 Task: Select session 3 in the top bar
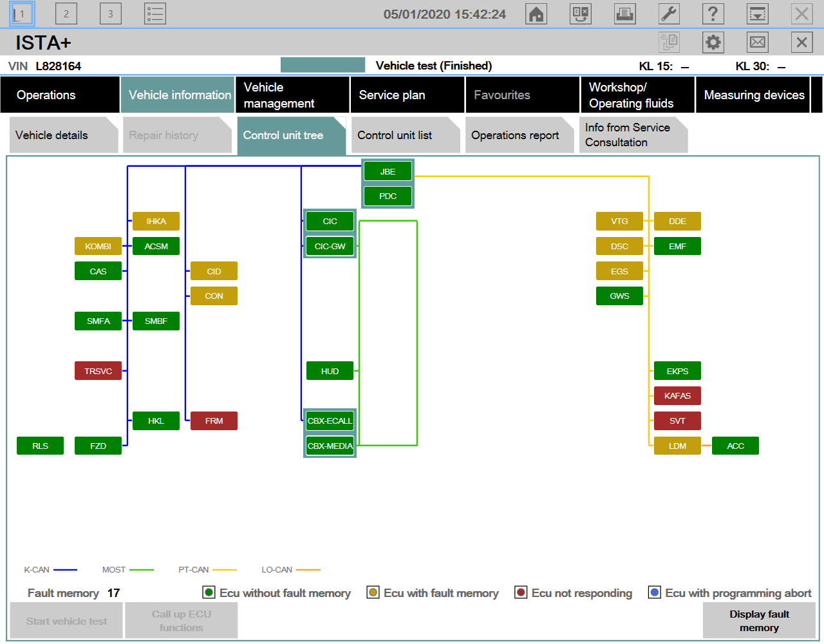tap(111, 14)
